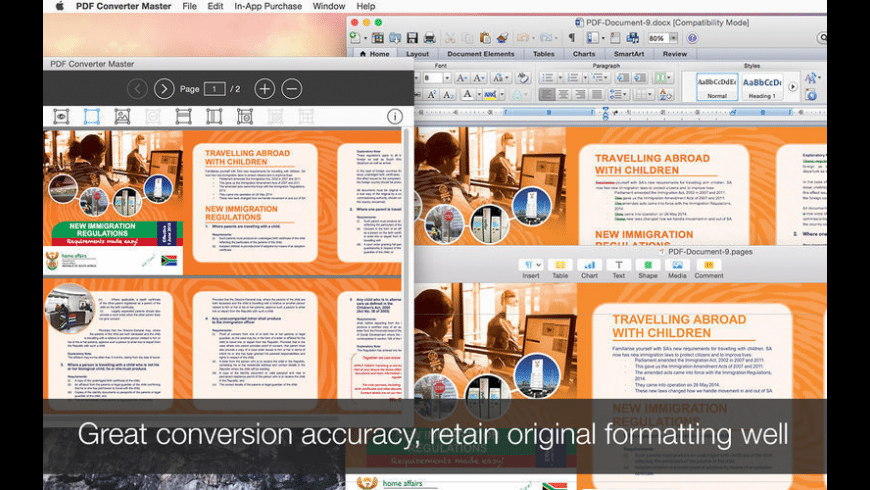
Task: Open the line spacing dropdown
Action: [618, 95]
